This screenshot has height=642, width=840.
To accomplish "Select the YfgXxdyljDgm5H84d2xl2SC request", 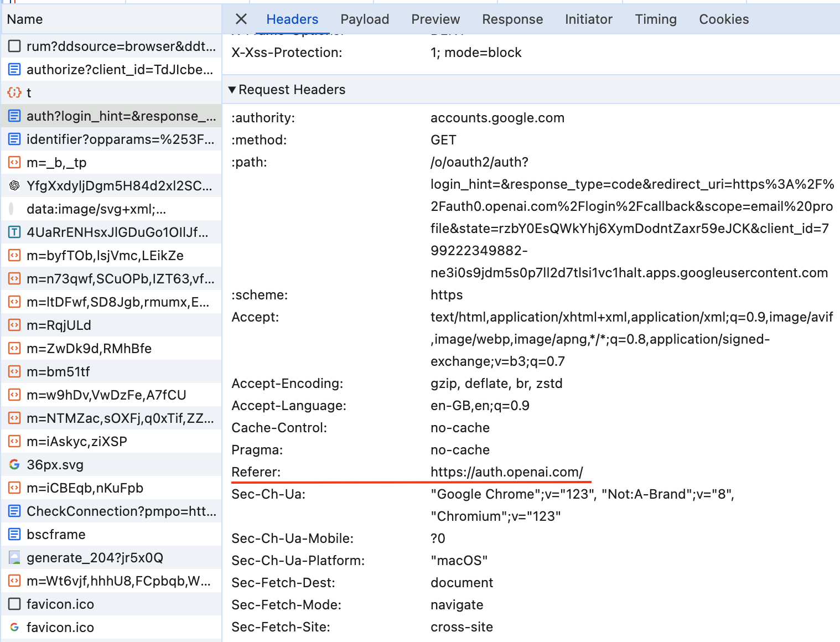I will 111,186.
